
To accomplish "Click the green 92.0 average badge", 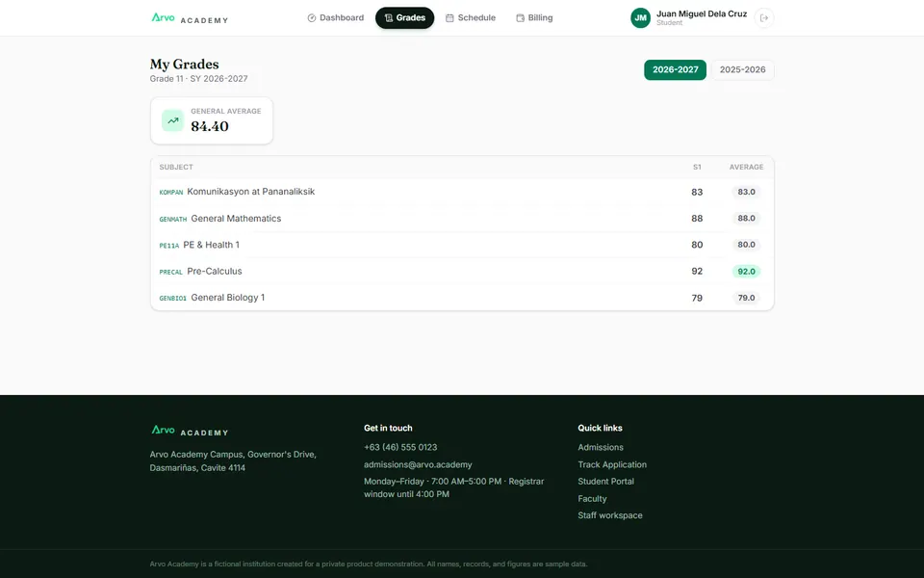I will pos(746,272).
